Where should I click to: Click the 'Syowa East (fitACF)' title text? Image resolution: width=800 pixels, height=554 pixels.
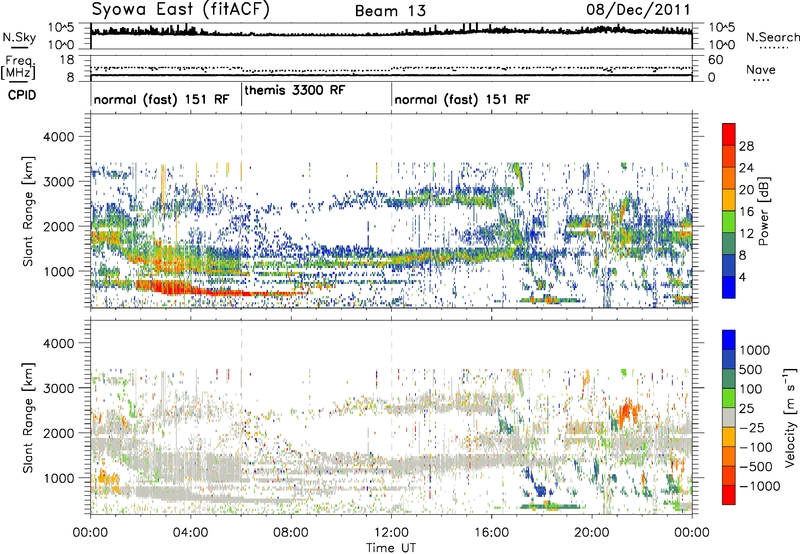click(x=180, y=9)
